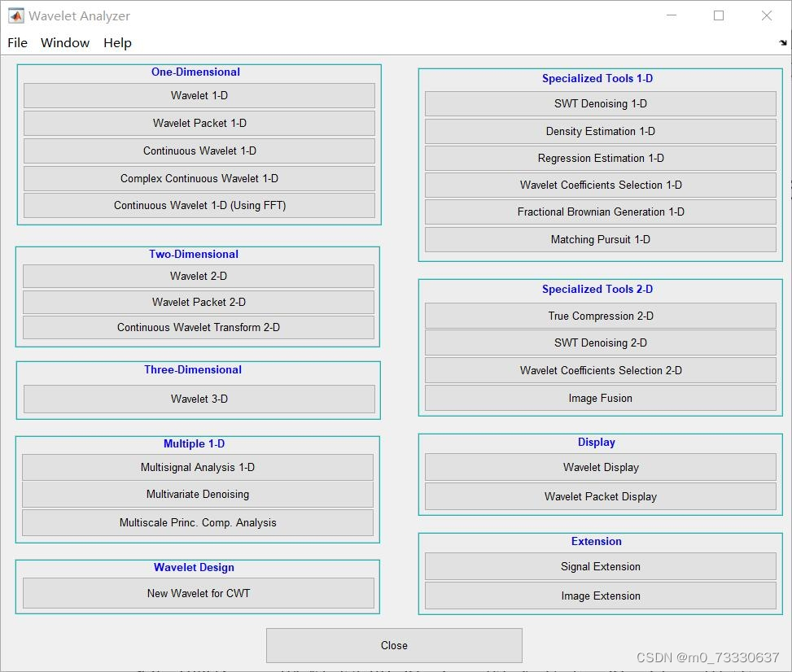Select Continuous Wavelet 1-D (Using FFT)
Image resolution: width=792 pixels, height=672 pixels.
click(199, 206)
